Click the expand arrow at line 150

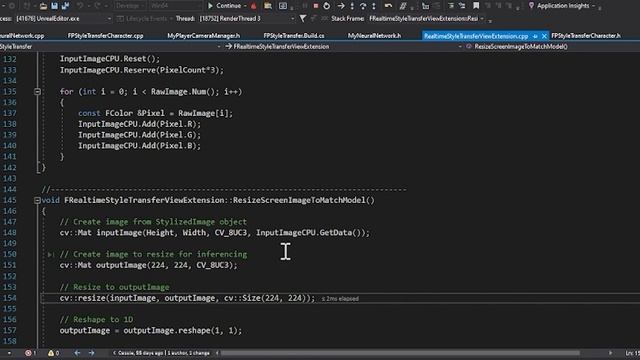point(50,255)
